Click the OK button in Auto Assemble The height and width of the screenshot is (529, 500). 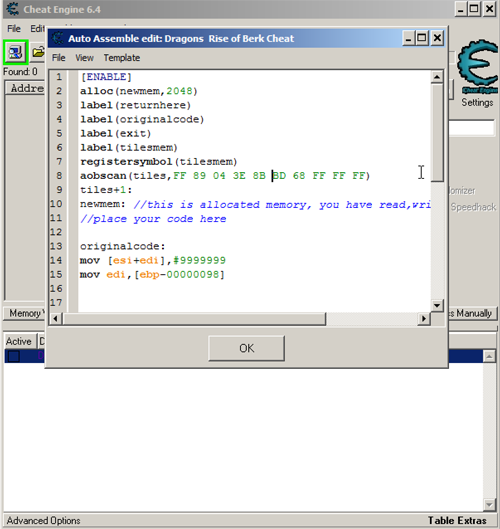pos(246,348)
